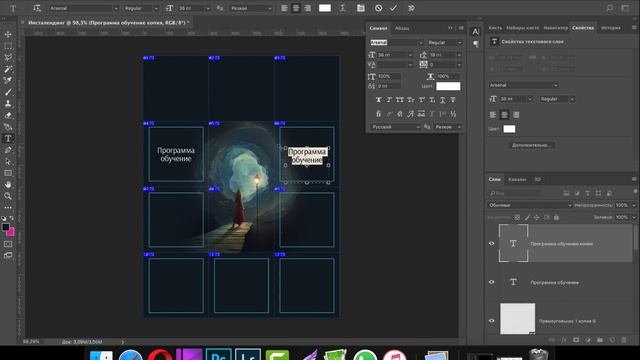Open layer fill Заливка dropdown arrow

coord(634,218)
